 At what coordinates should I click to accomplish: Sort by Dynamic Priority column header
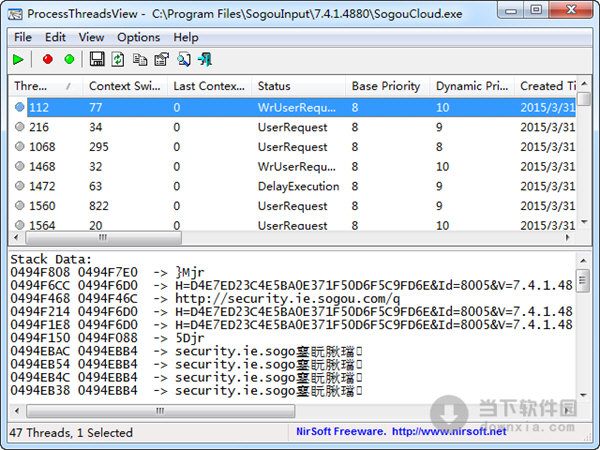pyautogui.click(x=472, y=86)
